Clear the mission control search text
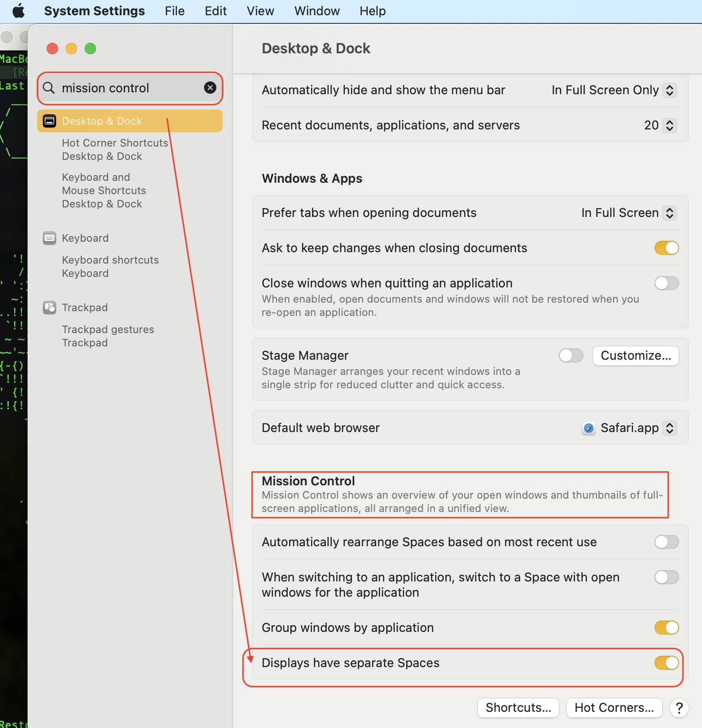Screen dimensions: 702x728 [x=210, y=88]
